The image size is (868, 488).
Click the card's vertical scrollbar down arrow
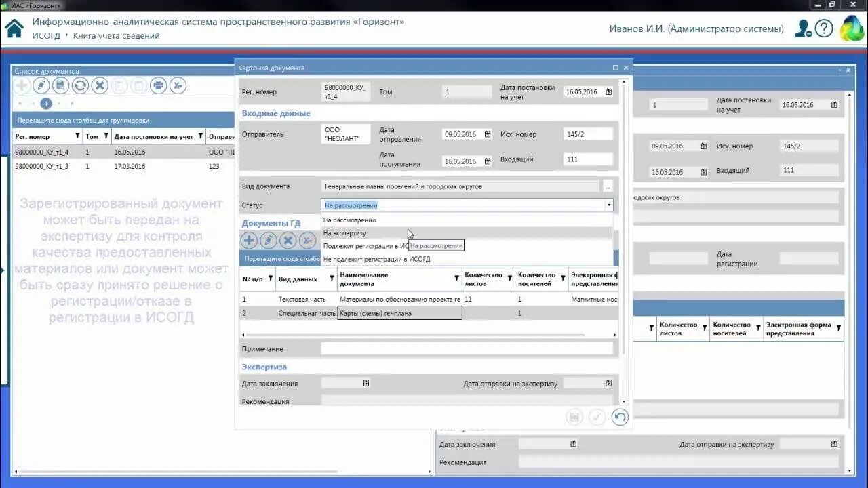pyautogui.click(x=624, y=402)
